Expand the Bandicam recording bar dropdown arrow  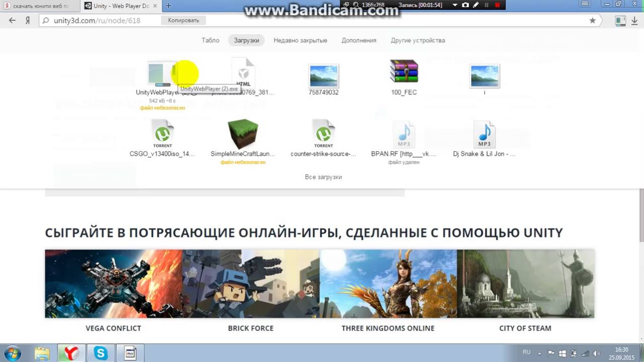pos(455,5)
